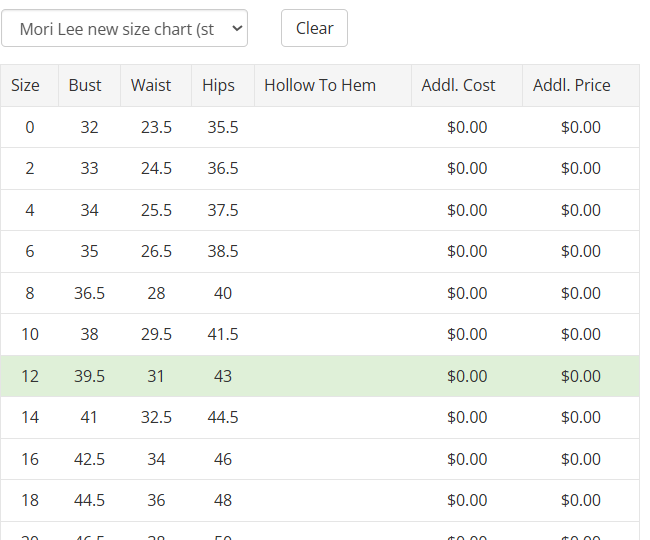650x540 pixels.
Task: Select the size 10 row
Action: tap(320, 334)
